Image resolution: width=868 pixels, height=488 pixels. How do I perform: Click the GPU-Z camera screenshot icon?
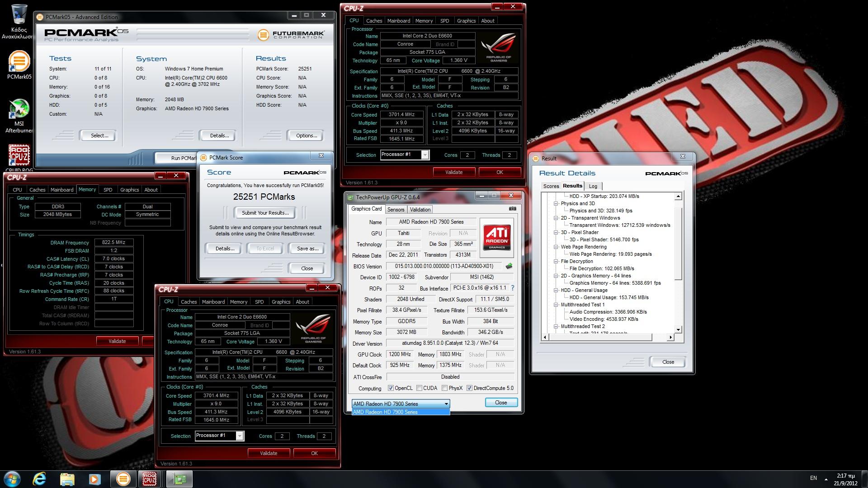coord(512,209)
